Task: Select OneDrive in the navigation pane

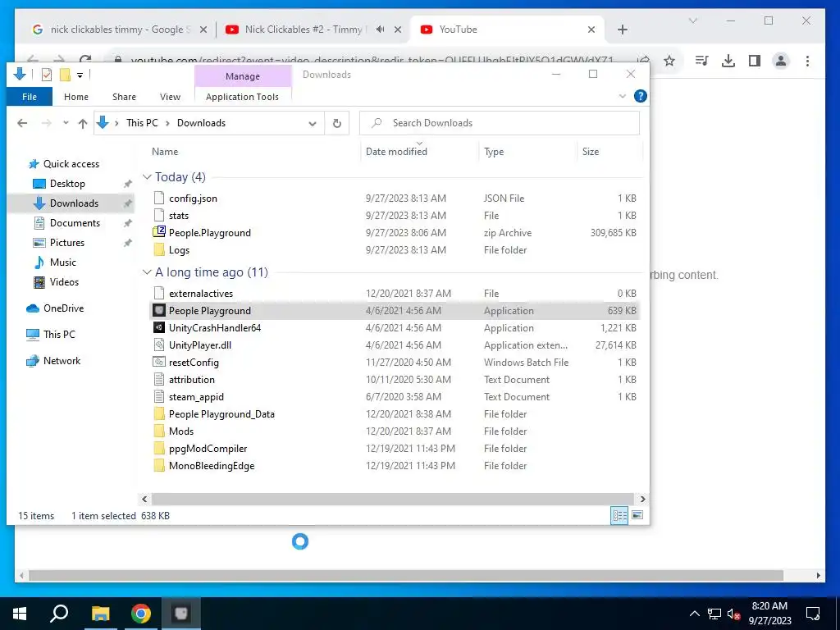Action: [x=64, y=308]
